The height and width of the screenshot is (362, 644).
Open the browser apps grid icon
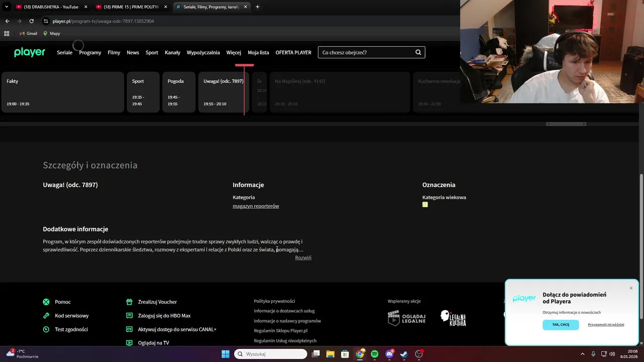click(7, 33)
